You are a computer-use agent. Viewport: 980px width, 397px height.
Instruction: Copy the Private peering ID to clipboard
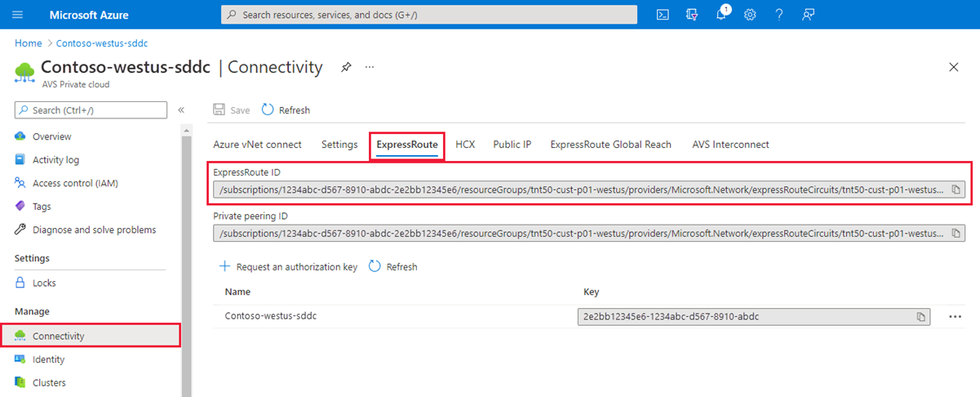956,234
